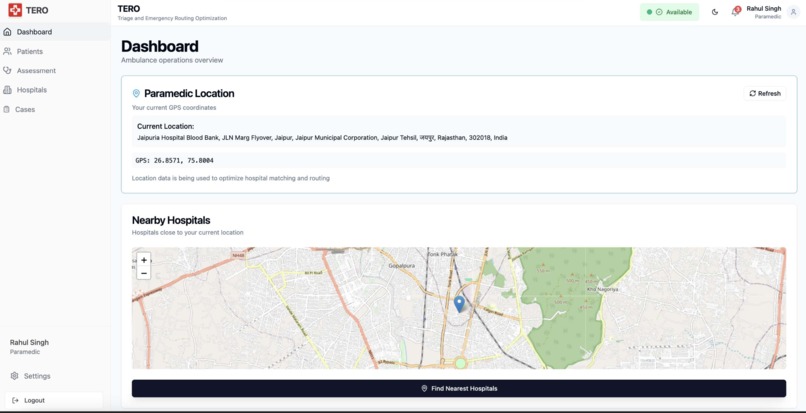The image size is (806, 413).
Task: Refresh the paramedic location
Action: [765, 94]
